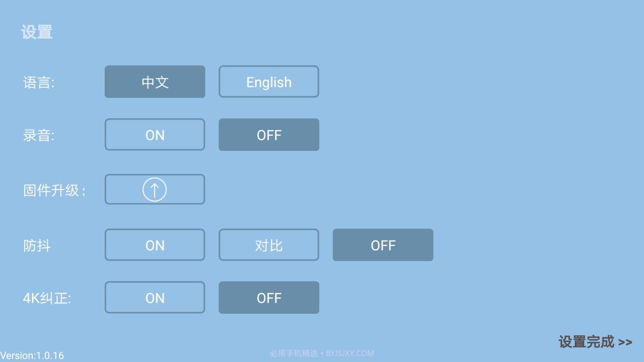The image size is (644, 362).
Task: Turn audio recording (录音) ON
Action: click(155, 135)
